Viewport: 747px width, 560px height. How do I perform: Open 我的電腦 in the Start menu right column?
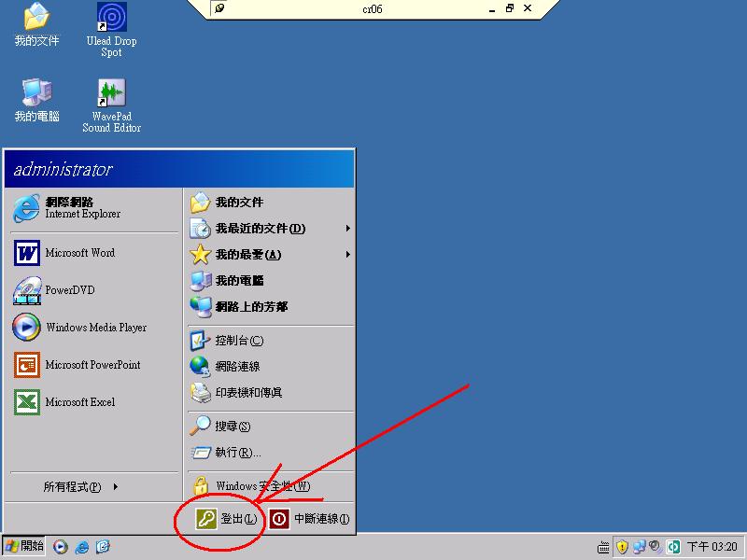tap(271, 281)
